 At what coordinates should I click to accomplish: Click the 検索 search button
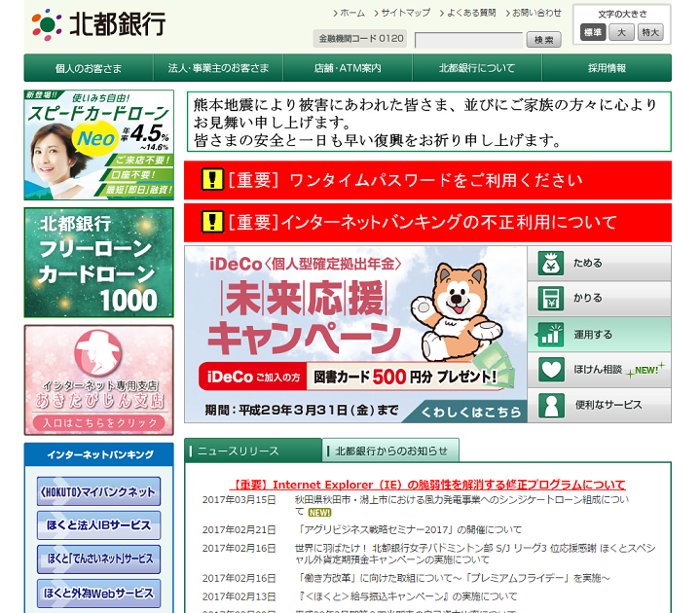543,40
